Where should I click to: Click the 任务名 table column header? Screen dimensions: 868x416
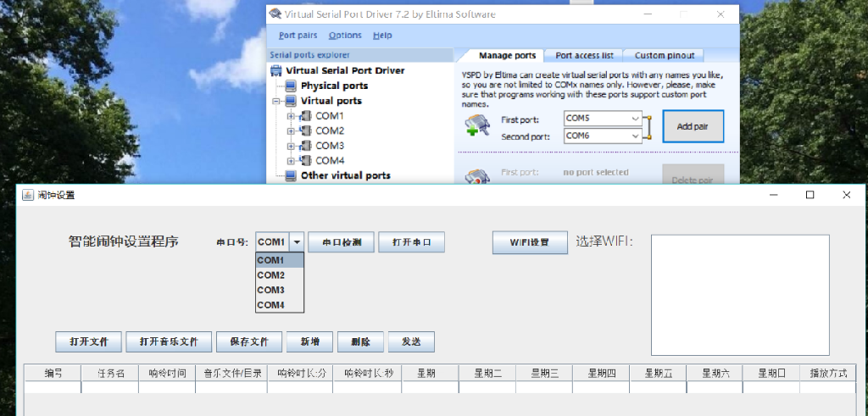coord(110,374)
